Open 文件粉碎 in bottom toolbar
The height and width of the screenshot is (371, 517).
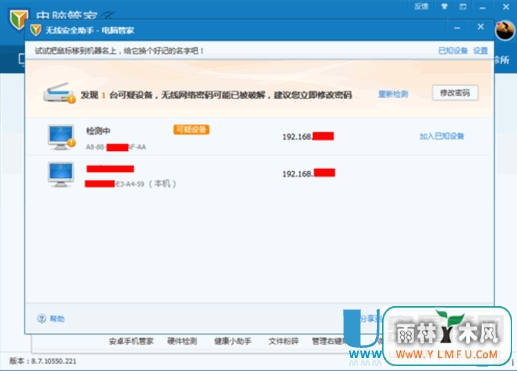click(x=284, y=341)
